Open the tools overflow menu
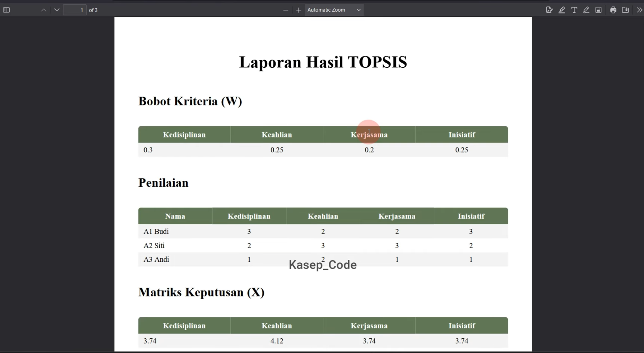Viewport: 644px width, 353px height. point(639,10)
